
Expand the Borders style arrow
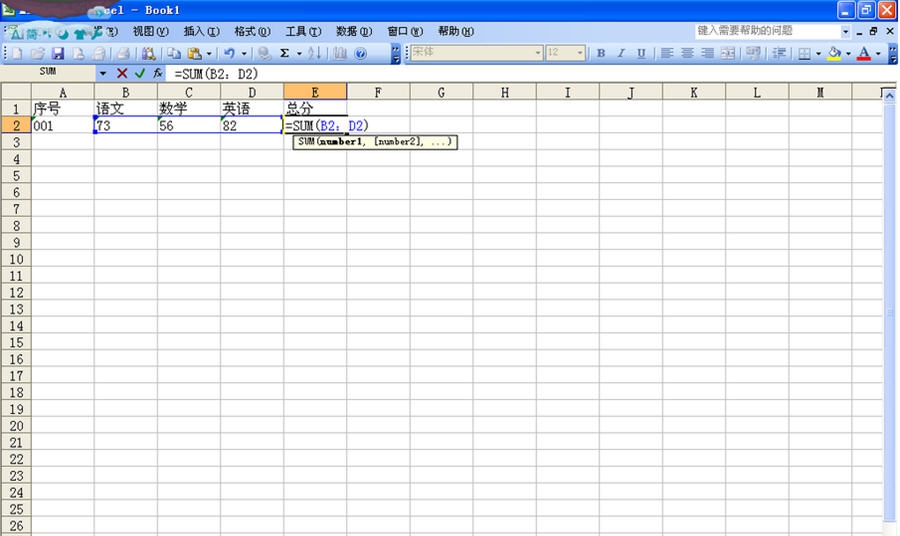tap(818, 53)
